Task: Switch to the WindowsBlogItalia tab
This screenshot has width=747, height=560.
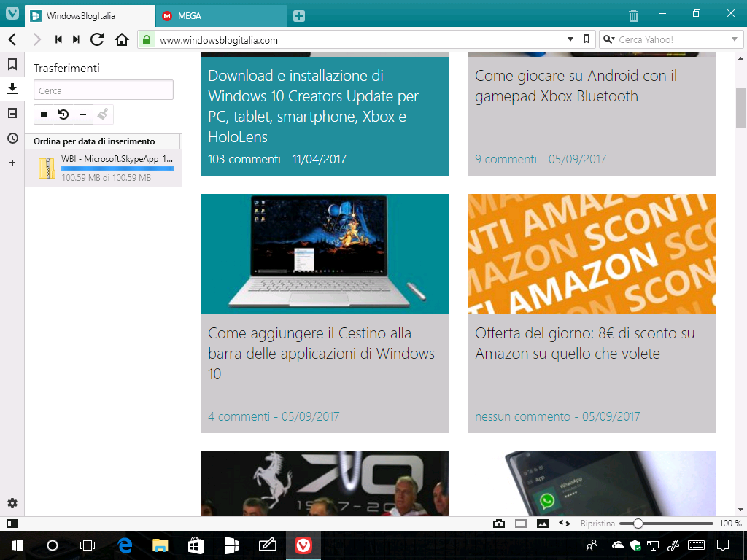Action: pos(90,16)
